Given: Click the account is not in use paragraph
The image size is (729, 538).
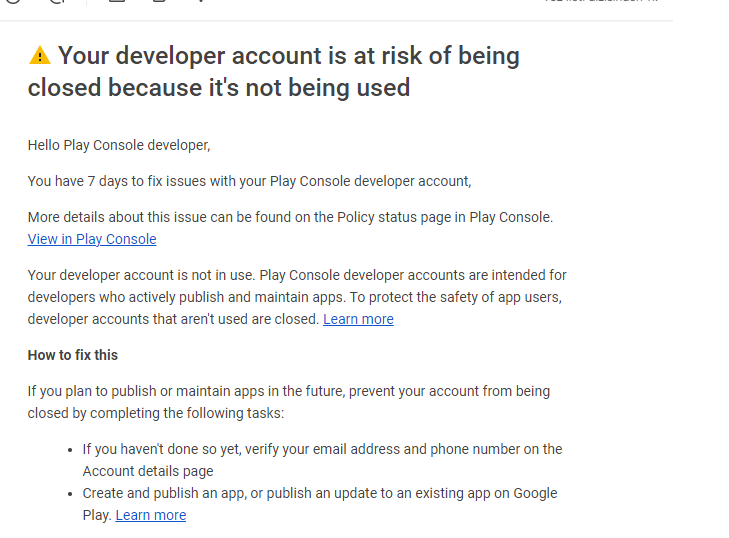Looking at the screenshot, I should tap(297, 297).
